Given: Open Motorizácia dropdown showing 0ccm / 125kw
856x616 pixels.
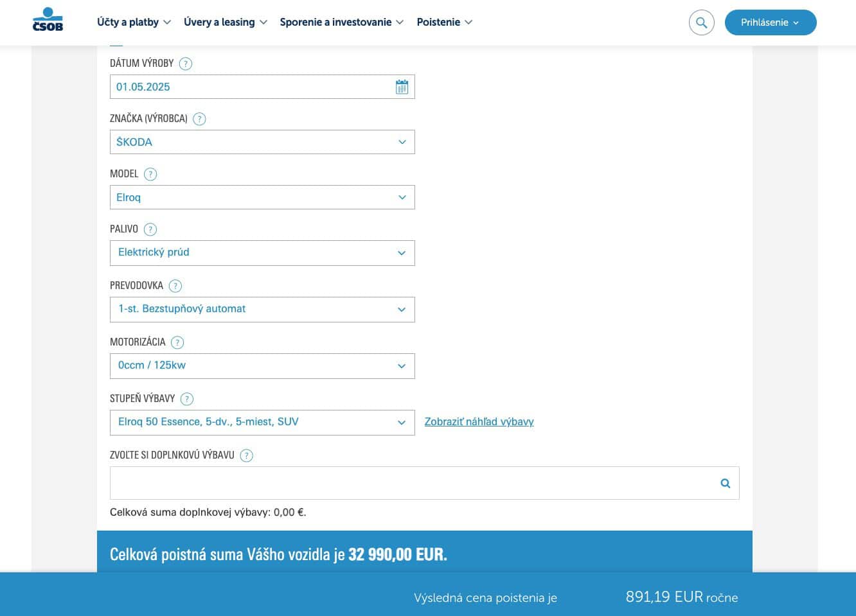Looking at the screenshot, I should pos(262,366).
